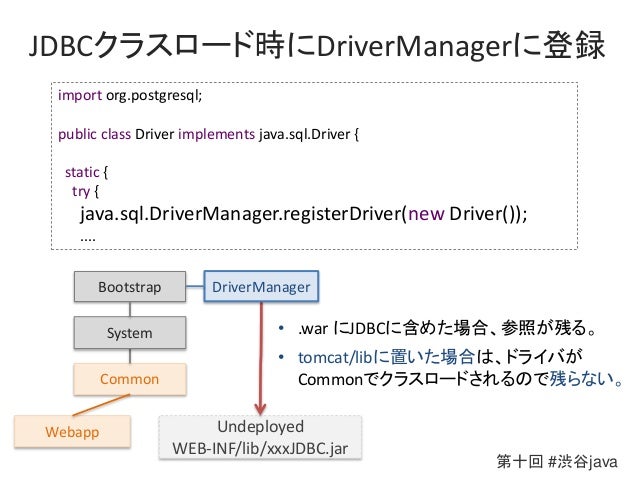Viewport: 638px width, 479px height.
Task: Click the "static {" code line
Action: point(86,172)
